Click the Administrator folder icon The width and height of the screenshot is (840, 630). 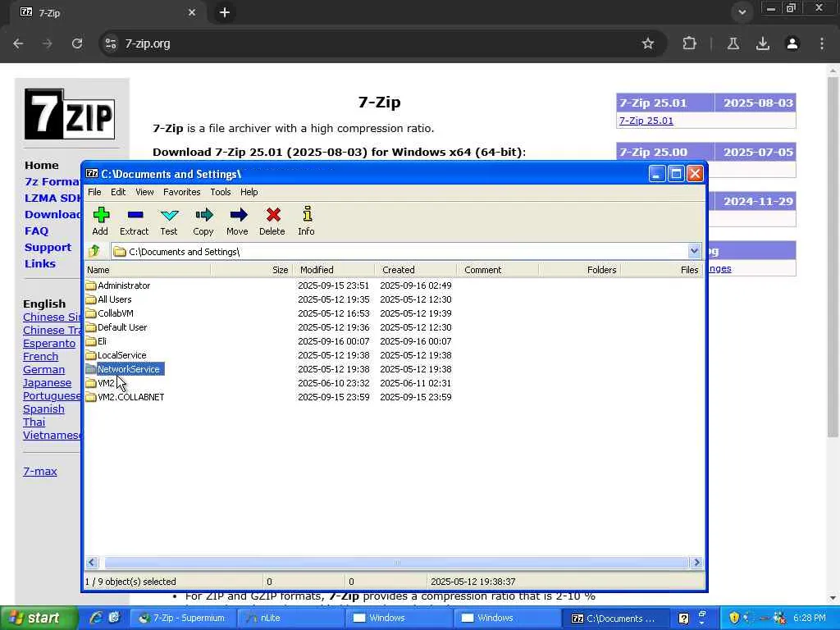[x=91, y=285]
